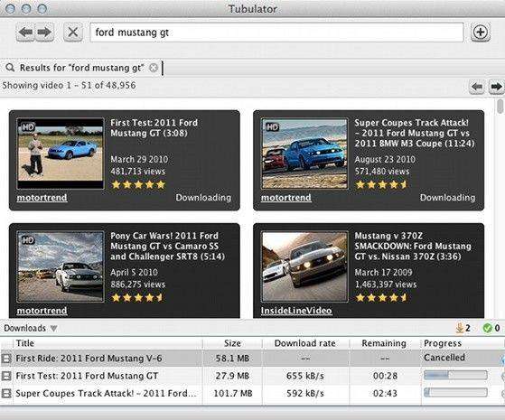
Task: Open motortrend link under First Test video
Action: [x=42, y=198]
